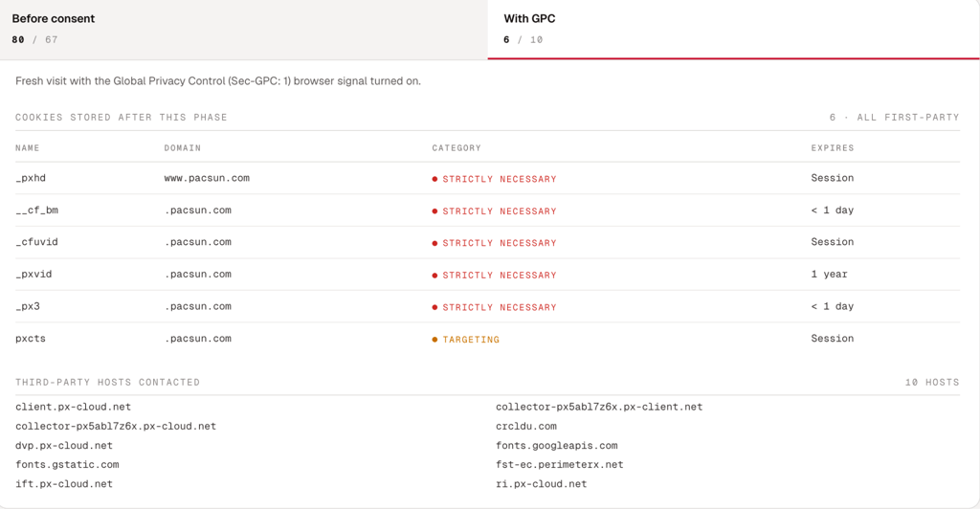Viewport: 980px width, 509px height.
Task: Click host collector-px5abl7z6x.px-client.net
Action: 599,408
